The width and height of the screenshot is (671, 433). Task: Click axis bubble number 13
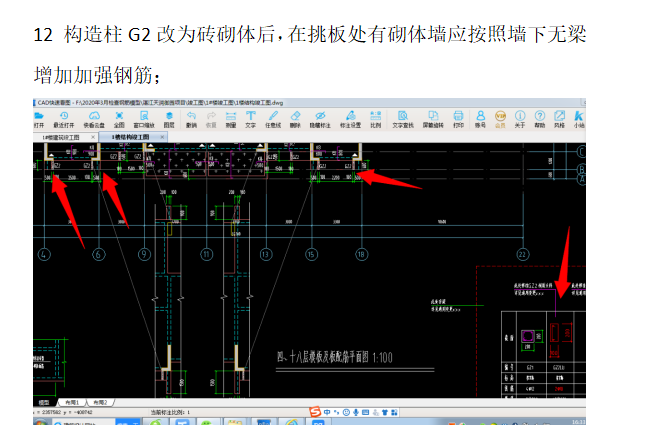pyautogui.click(x=266, y=255)
